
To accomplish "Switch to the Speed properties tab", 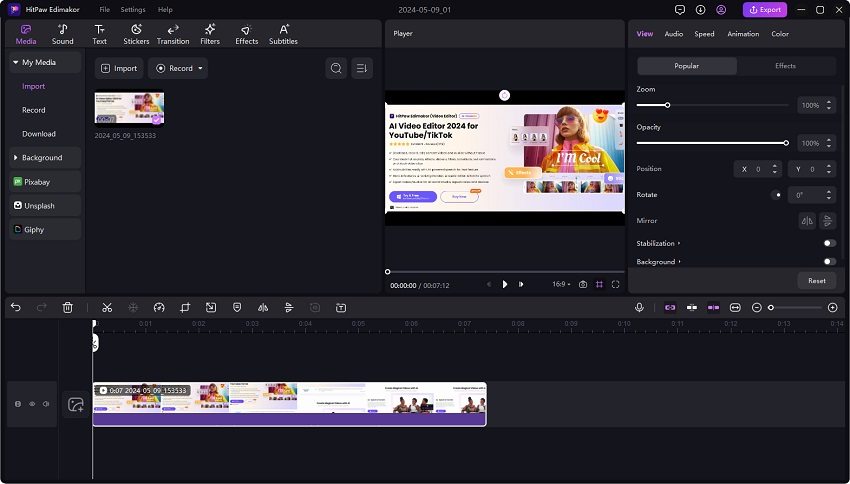I will [x=704, y=34].
